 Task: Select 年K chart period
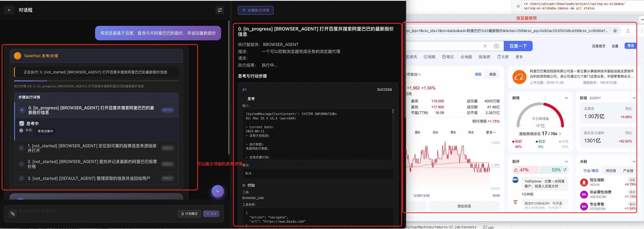[x=471, y=132]
